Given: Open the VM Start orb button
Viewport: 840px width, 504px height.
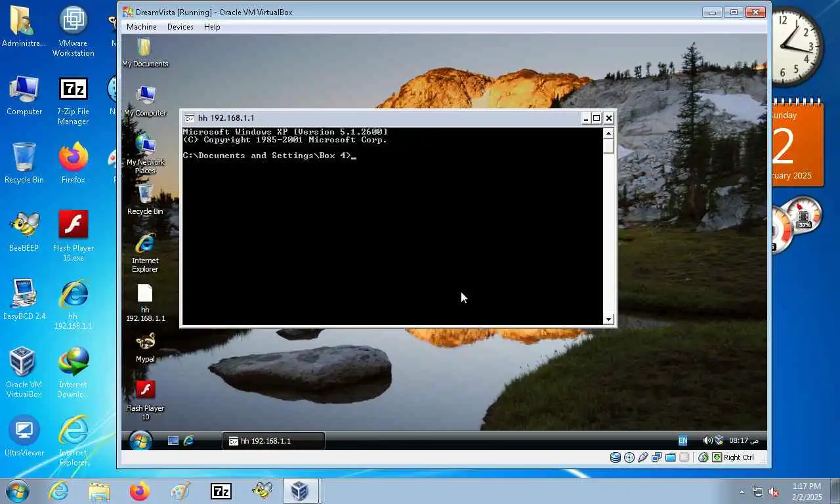Looking at the screenshot, I should point(140,440).
